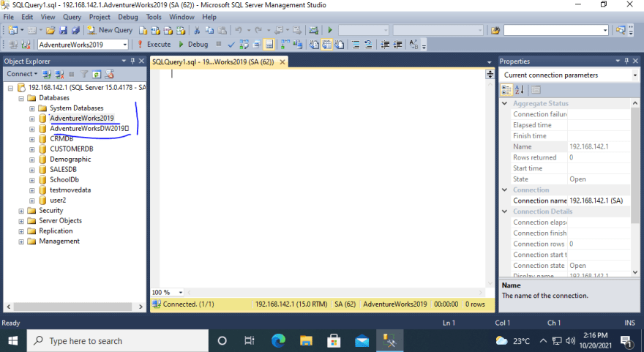Open the Window menu
This screenshot has width=644, height=352.
[x=181, y=17]
